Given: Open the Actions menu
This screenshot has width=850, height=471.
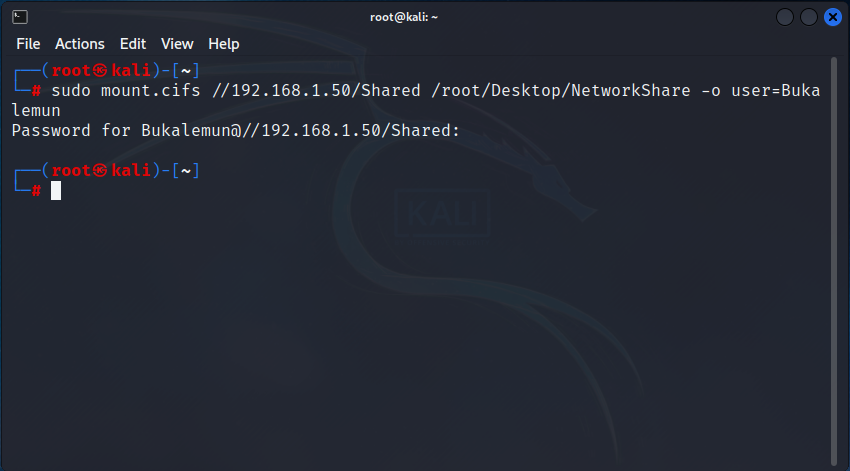Looking at the screenshot, I should (x=80, y=44).
